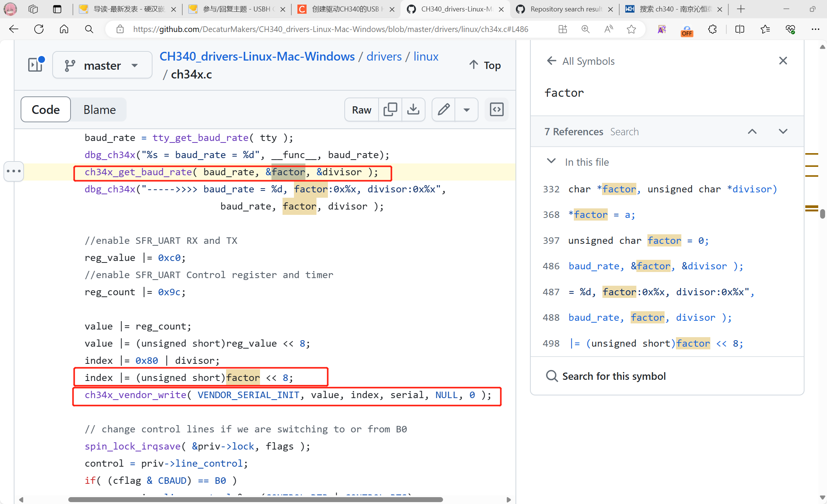Jump to next reference chevron down
This screenshot has height=504, width=827.
pos(783,132)
